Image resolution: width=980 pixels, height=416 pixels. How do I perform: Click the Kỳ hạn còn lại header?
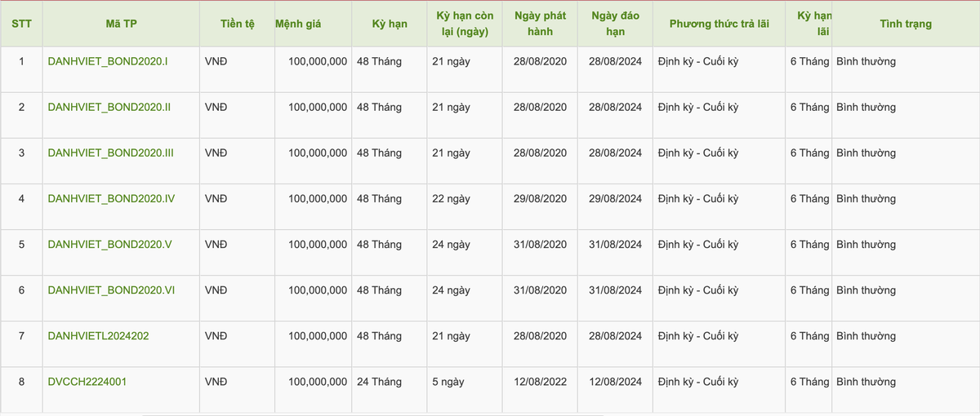pos(465,24)
